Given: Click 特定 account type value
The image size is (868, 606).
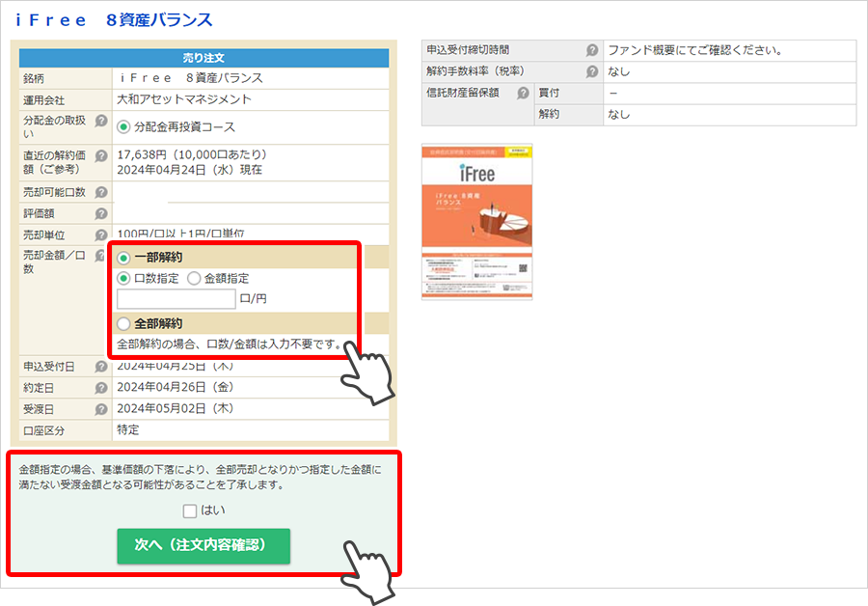Looking at the screenshot, I should pyautogui.click(x=128, y=429).
